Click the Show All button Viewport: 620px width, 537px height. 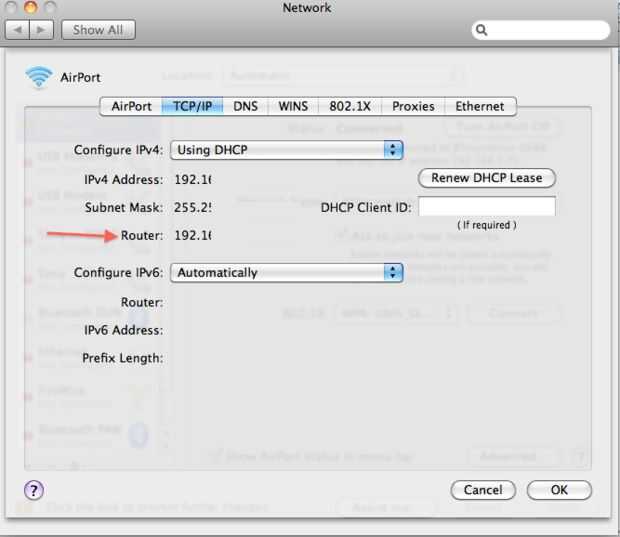pyautogui.click(x=98, y=30)
